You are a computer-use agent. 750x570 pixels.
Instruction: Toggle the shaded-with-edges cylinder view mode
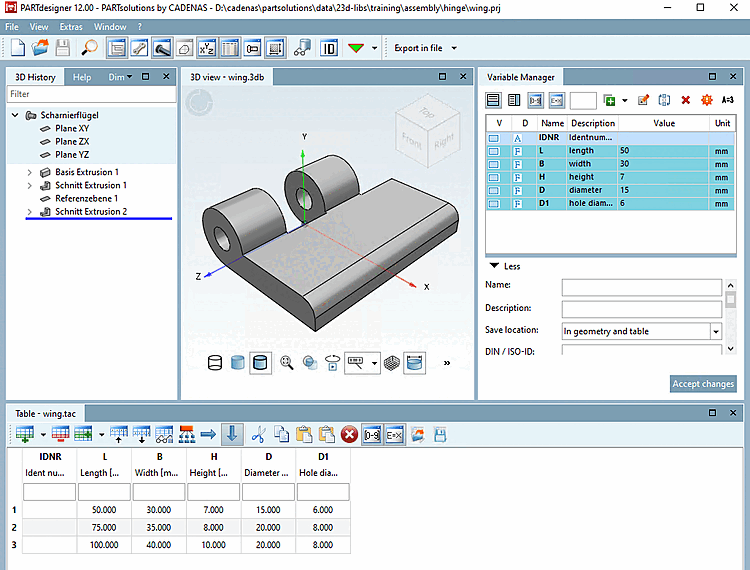tap(260, 363)
